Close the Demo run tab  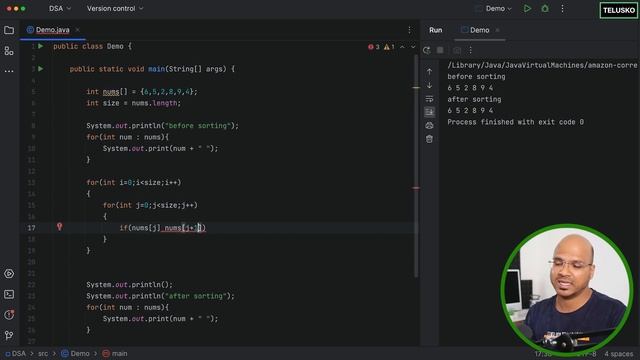coord(497,30)
